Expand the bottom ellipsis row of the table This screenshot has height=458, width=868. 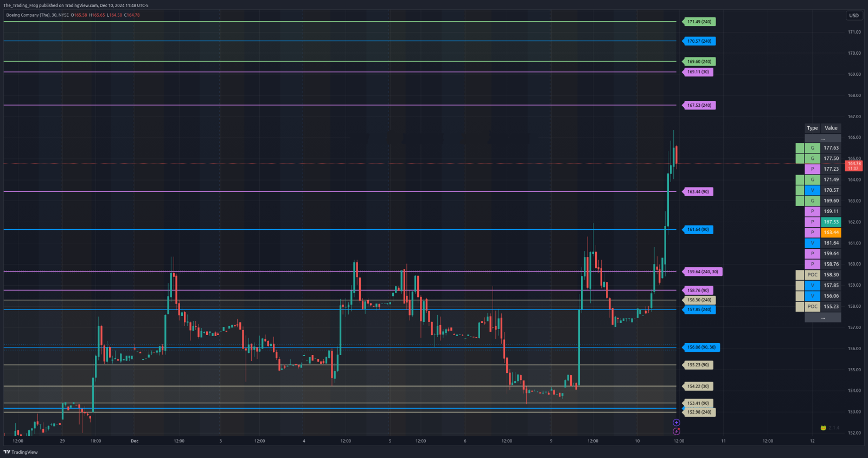pos(823,317)
